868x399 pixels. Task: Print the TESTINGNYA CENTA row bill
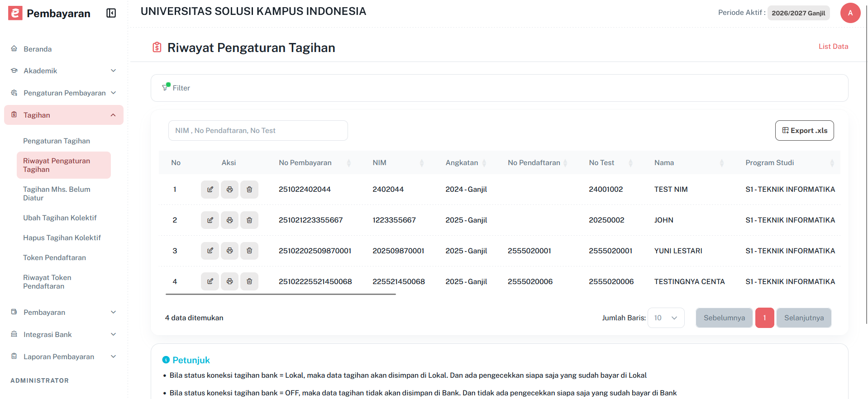click(229, 281)
